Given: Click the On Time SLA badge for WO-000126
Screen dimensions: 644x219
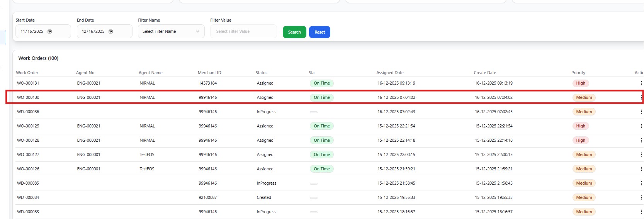Looking at the screenshot, I should (x=321, y=169).
